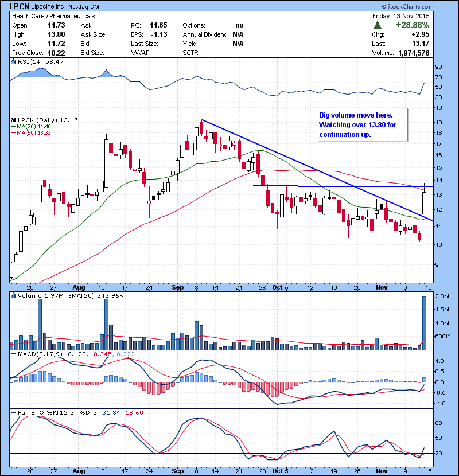Click the 'VWAP:' label

pyautogui.click(x=141, y=53)
